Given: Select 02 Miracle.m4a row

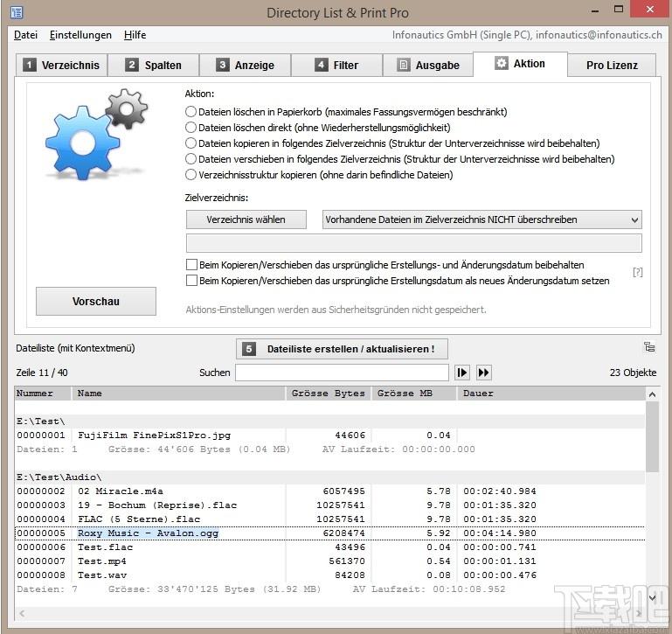Looking at the screenshot, I should coord(330,491).
